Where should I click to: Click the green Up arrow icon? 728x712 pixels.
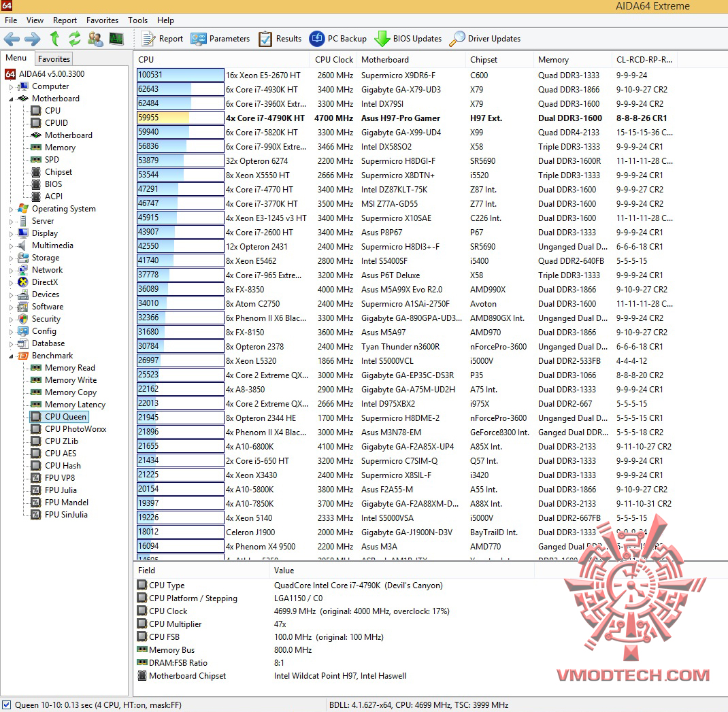pyautogui.click(x=54, y=39)
